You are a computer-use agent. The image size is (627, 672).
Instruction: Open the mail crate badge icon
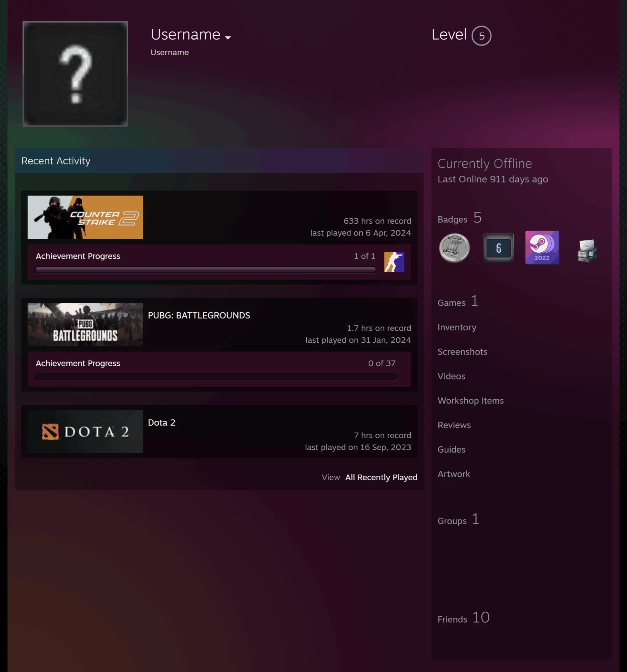tap(587, 251)
